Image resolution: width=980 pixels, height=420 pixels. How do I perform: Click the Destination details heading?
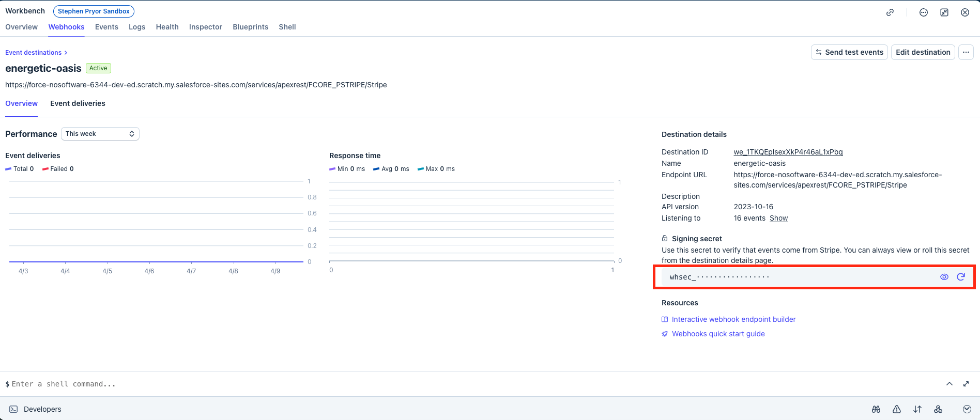tap(694, 134)
